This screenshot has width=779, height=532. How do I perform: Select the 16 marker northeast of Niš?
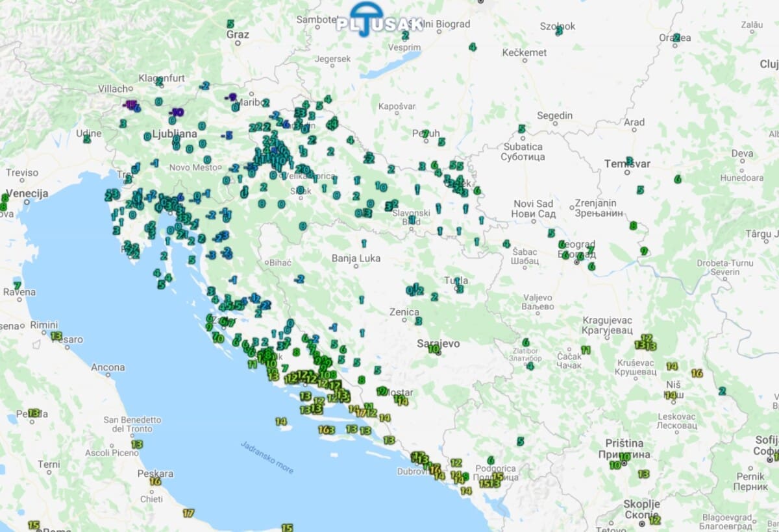697,373
